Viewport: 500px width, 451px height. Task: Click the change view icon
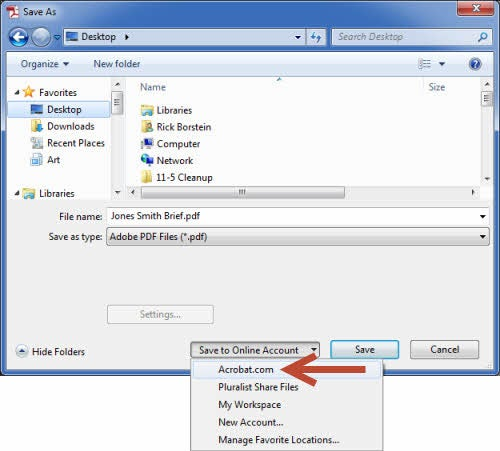(x=424, y=64)
